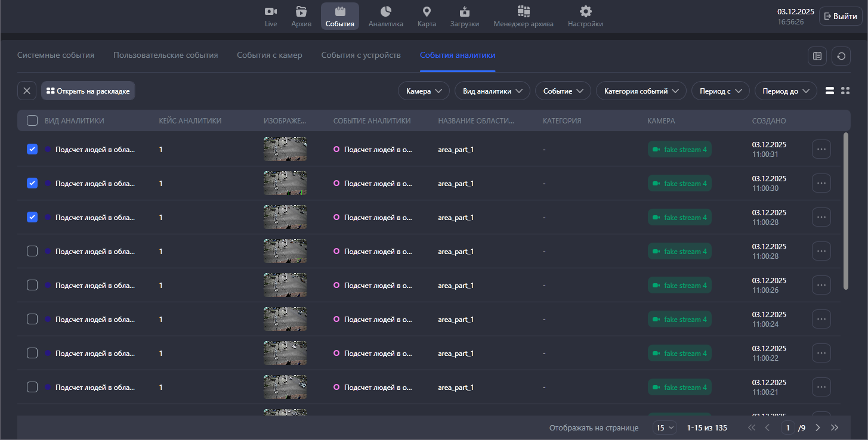The image size is (868, 440).
Task: Open Загрузки downloads section
Action: [x=465, y=16]
